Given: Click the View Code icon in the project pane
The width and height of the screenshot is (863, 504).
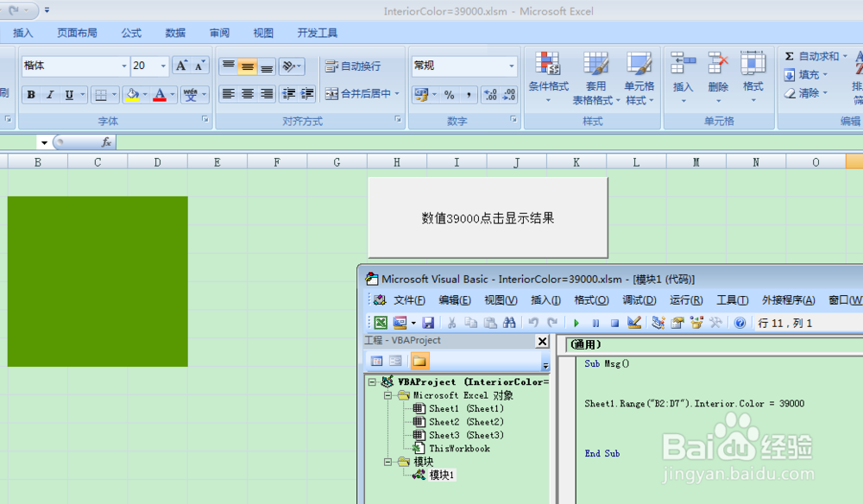Looking at the screenshot, I should point(376,361).
